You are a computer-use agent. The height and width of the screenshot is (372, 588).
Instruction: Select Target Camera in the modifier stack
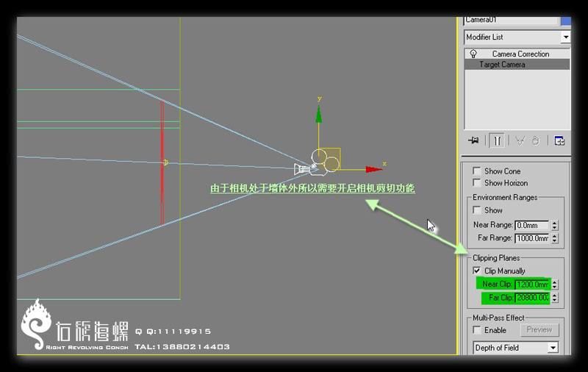tap(502, 65)
